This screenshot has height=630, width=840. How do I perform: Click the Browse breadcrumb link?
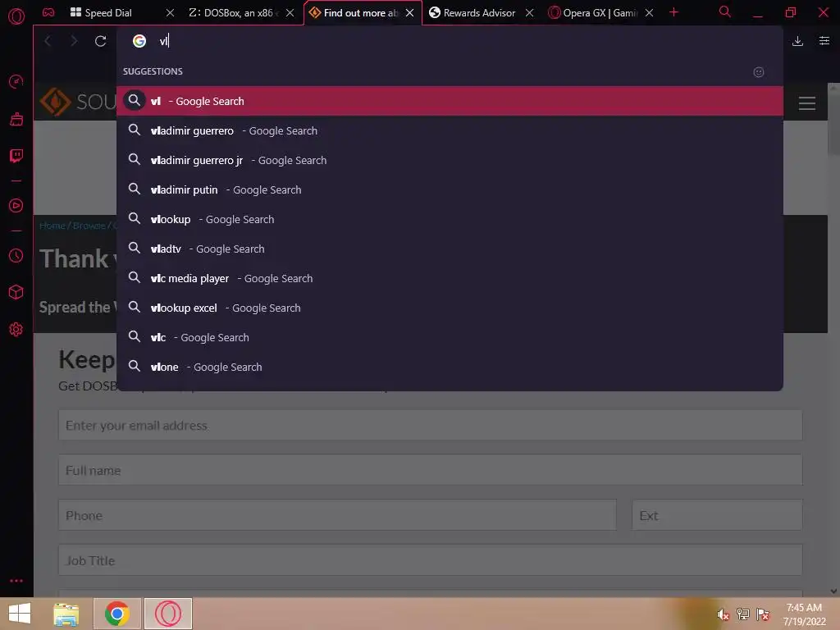click(x=89, y=226)
